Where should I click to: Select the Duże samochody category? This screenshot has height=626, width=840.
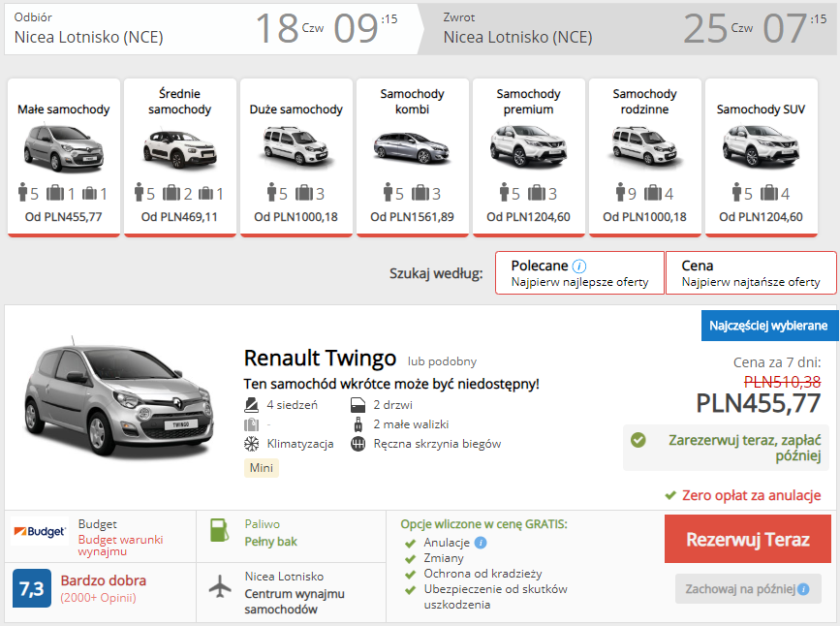pyautogui.click(x=296, y=157)
